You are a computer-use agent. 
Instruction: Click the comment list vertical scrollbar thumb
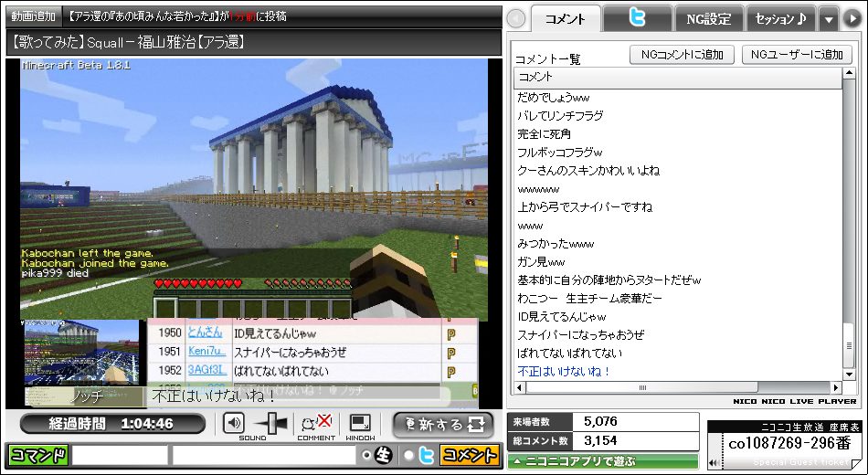pyautogui.click(x=849, y=345)
